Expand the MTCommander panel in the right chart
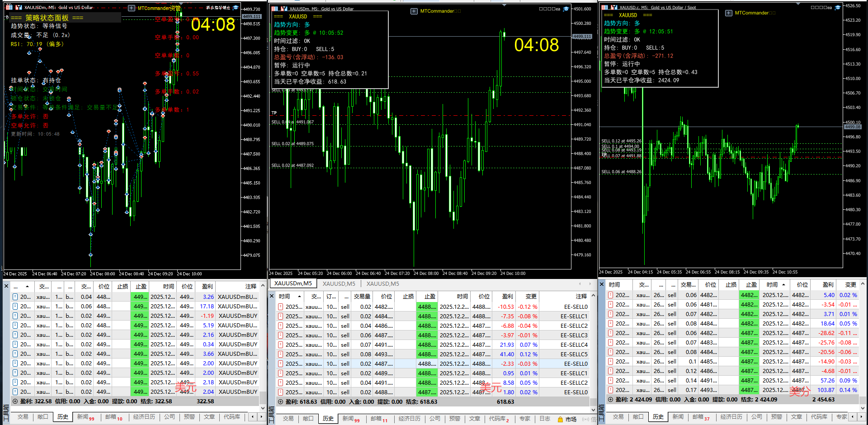The width and height of the screenshot is (868, 425). pos(729,13)
